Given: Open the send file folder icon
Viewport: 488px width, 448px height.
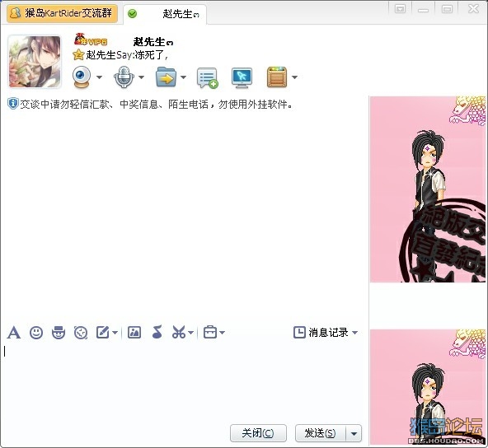Looking at the screenshot, I should 166,77.
